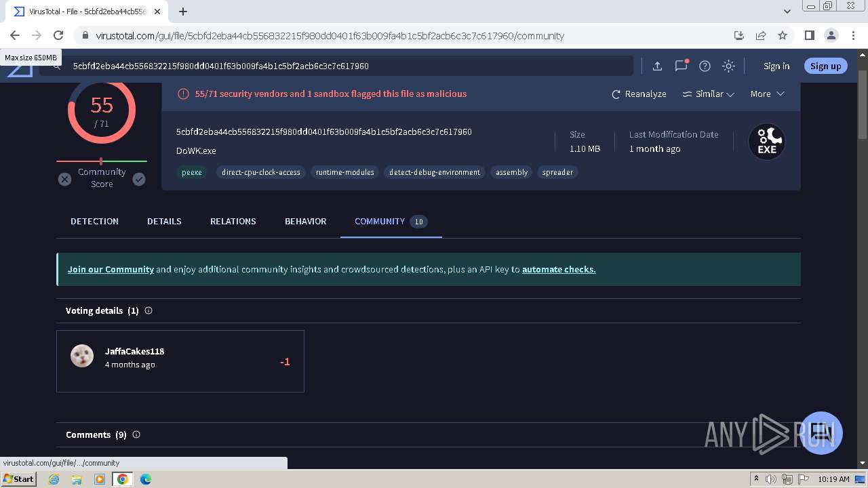Click info icon next to Voting details
868x488 pixels.
pos(149,310)
